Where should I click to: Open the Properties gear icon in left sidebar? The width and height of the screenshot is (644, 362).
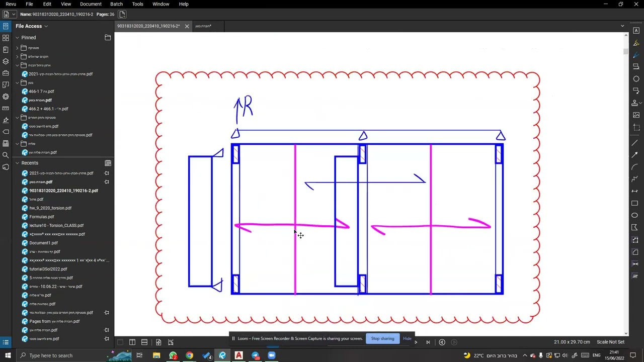tap(6, 97)
